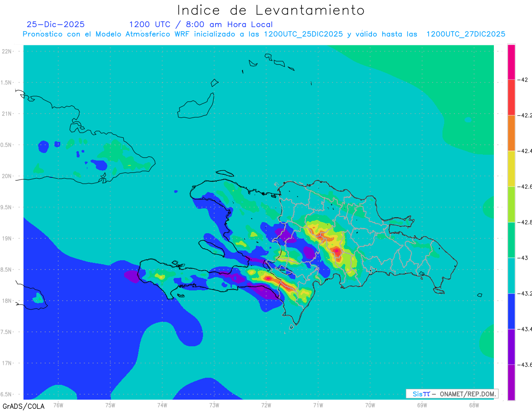Click the legend value "-42.4"

pyautogui.click(x=525, y=151)
